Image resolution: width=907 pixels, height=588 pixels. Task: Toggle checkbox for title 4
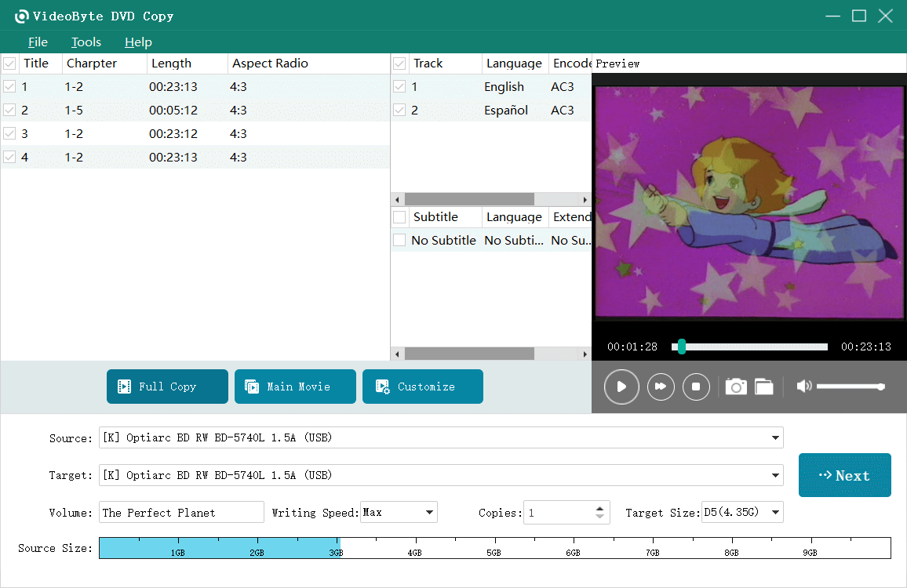(x=9, y=157)
